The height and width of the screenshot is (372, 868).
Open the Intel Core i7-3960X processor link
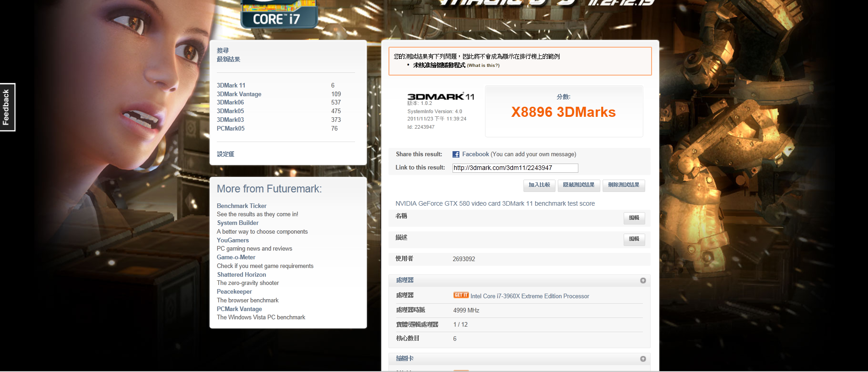click(530, 296)
